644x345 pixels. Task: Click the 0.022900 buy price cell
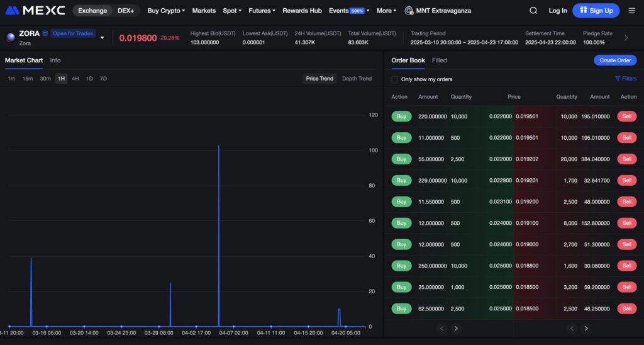coord(500,181)
